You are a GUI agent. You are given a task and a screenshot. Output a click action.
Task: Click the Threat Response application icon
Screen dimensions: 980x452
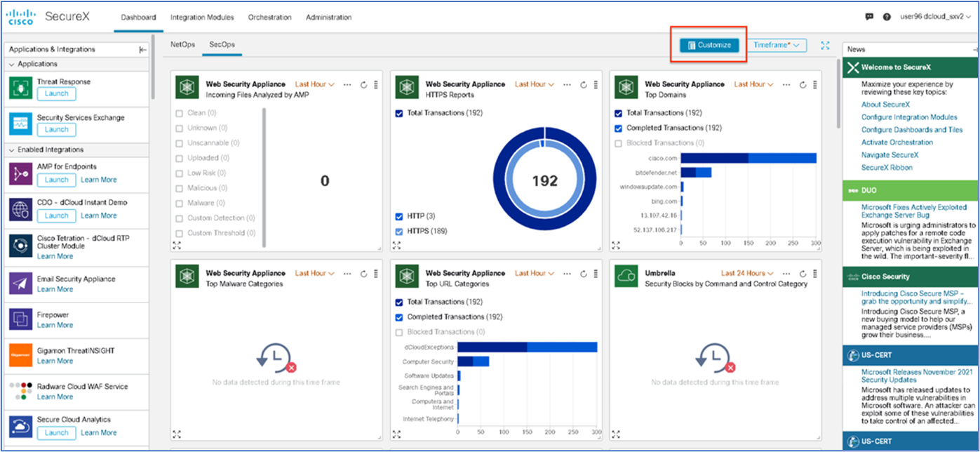(x=20, y=88)
